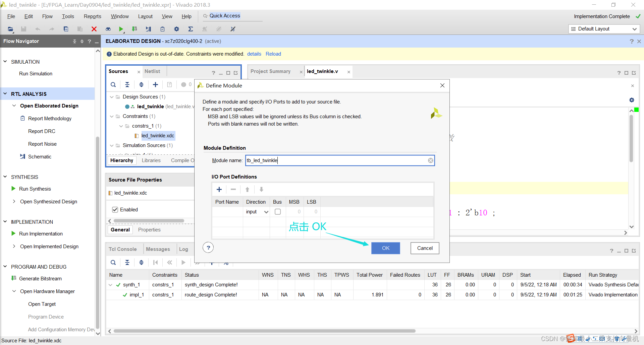The height and width of the screenshot is (345, 644).
Task: Click the Generate Bitstream toolbar icon
Action: pyautogui.click(x=135, y=29)
